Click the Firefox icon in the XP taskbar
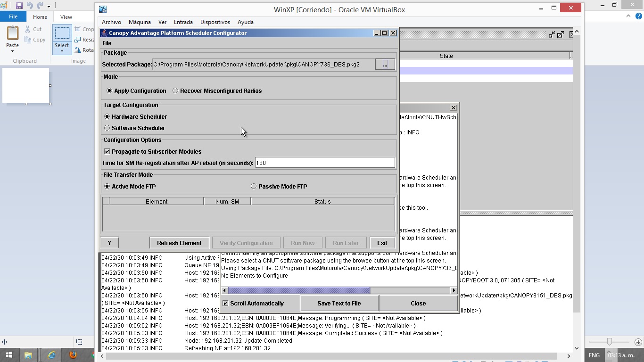The height and width of the screenshot is (362, 644). pos(73,355)
